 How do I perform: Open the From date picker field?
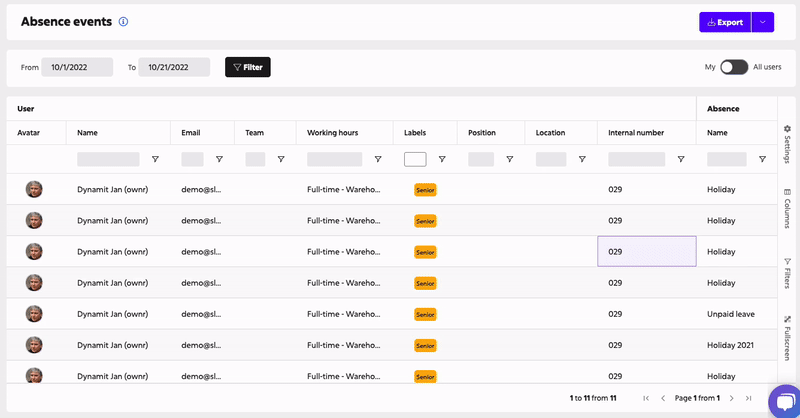point(77,67)
